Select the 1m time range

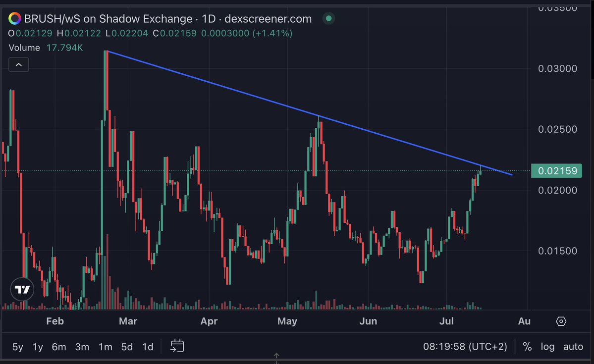tap(106, 347)
